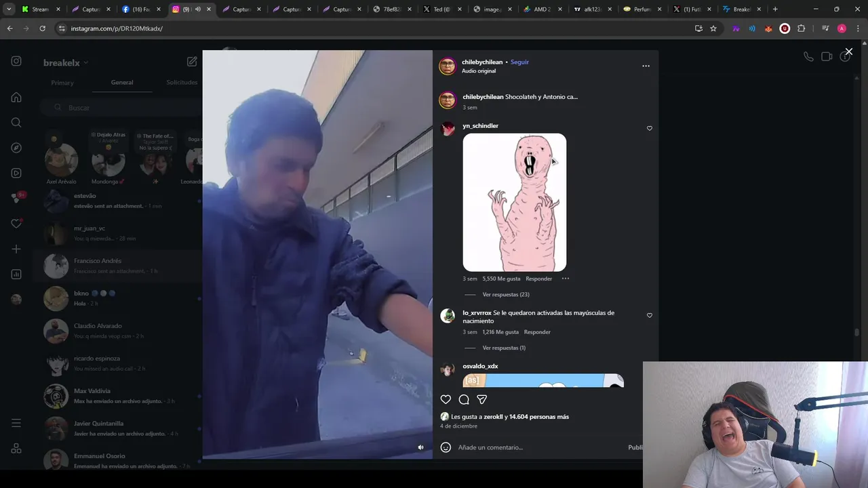This screenshot has width=868, height=488.
Task: Reload the page in Chrome
Action: [42, 28]
